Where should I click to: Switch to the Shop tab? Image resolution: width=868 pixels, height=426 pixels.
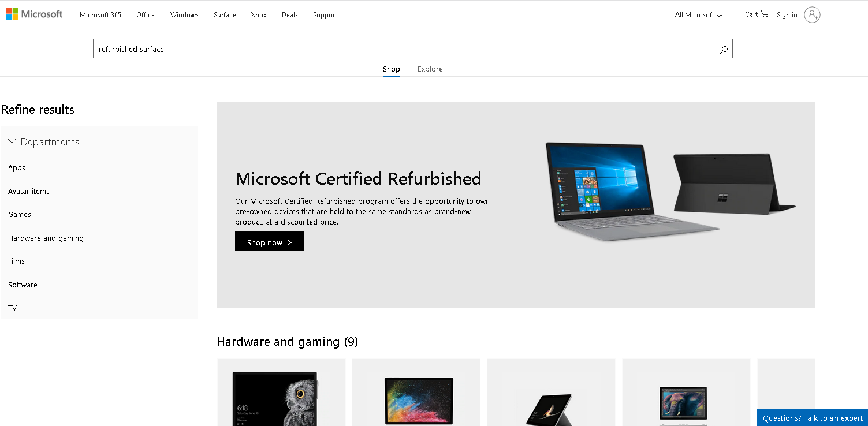click(x=392, y=69)
